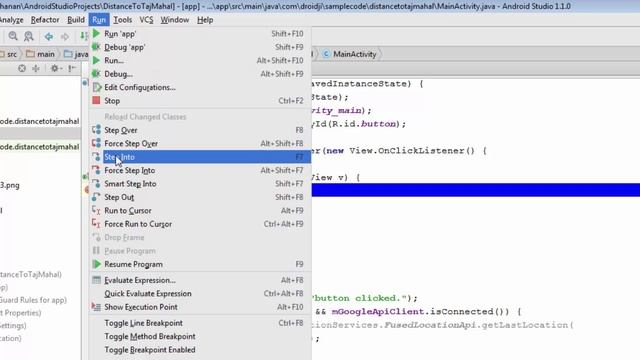Click the main breadcrumb folder

click(40, 54)
